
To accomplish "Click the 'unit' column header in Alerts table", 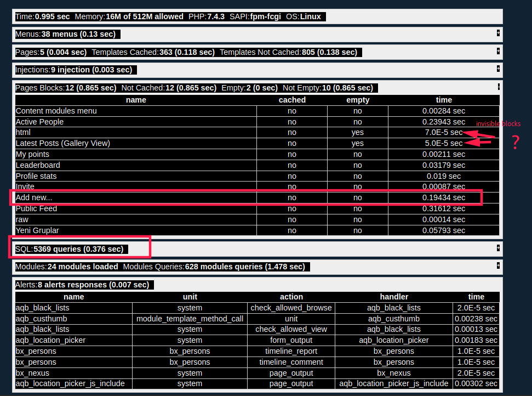I will point(190,297).
